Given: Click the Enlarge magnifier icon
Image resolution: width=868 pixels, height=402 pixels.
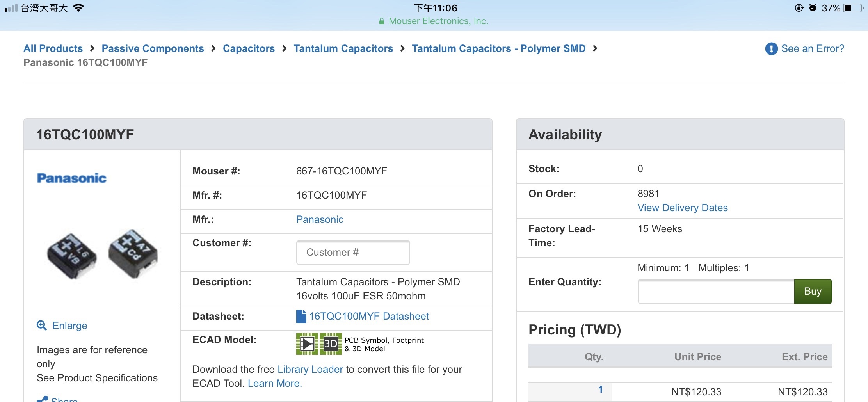Looking at the screenshot, I should (42, 325).
